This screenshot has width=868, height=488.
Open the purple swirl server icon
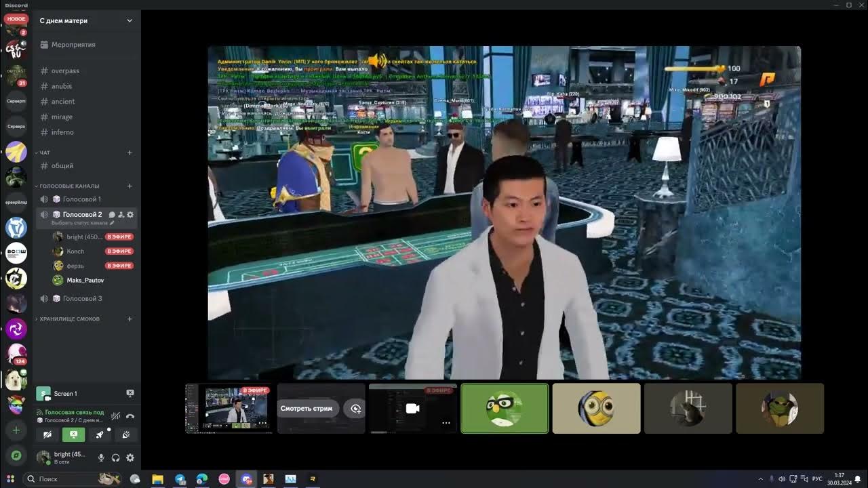16,329
